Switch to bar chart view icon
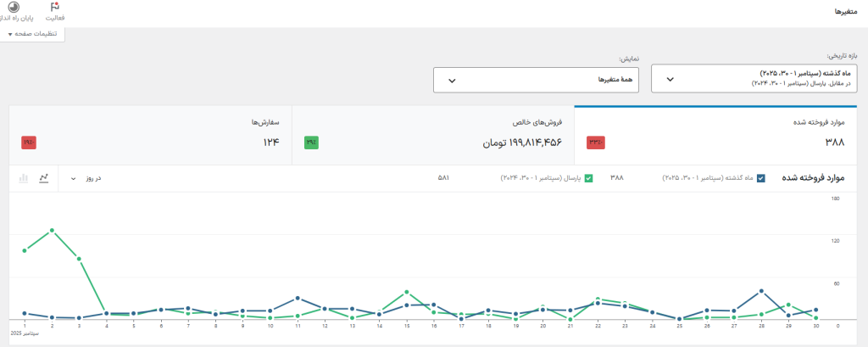868x347 pixels. pos(23,178)
